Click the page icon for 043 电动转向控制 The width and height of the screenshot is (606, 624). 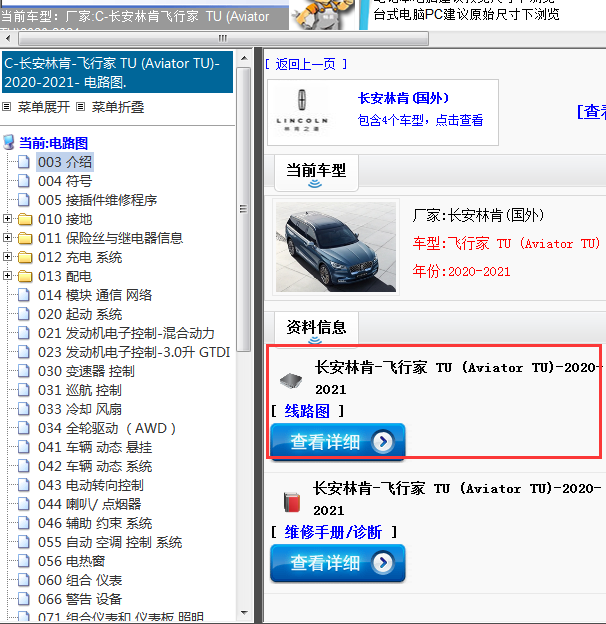point(24,485)
